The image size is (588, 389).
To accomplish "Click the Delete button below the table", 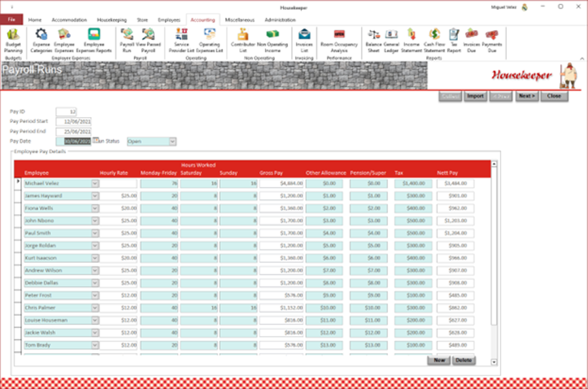I will coord(463,360).
